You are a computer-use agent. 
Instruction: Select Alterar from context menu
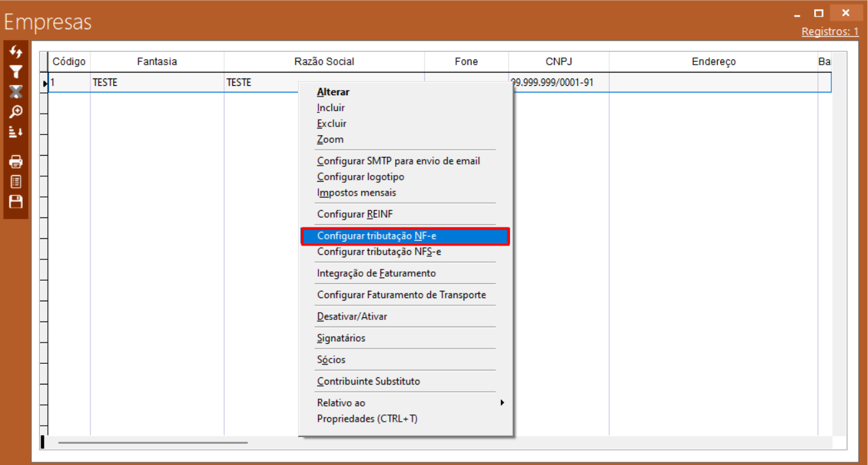point(333,92)
